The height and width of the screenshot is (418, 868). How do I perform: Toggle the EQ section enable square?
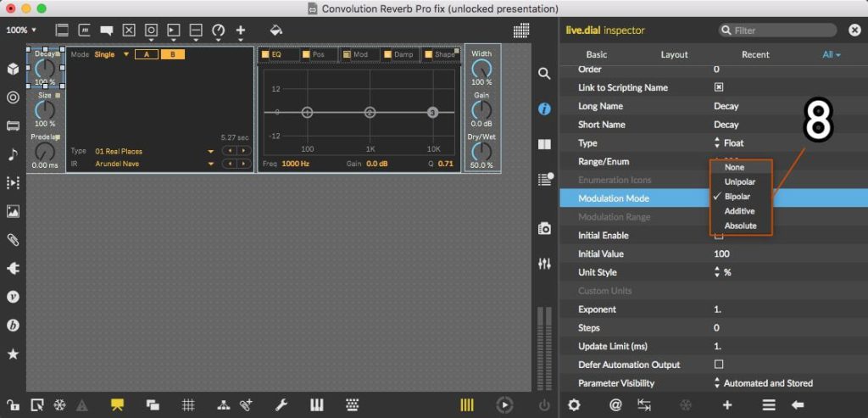[x=265, y=54]
